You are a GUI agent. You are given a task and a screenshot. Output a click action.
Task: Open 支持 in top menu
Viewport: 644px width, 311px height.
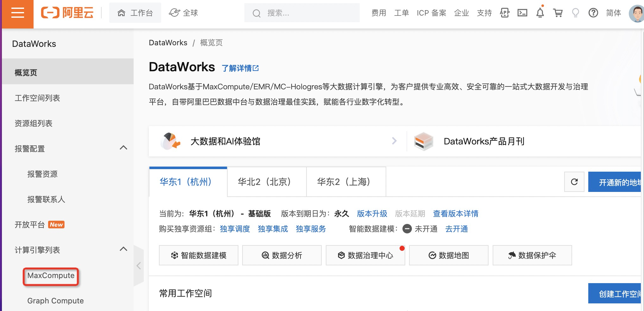tap(484, 13)
